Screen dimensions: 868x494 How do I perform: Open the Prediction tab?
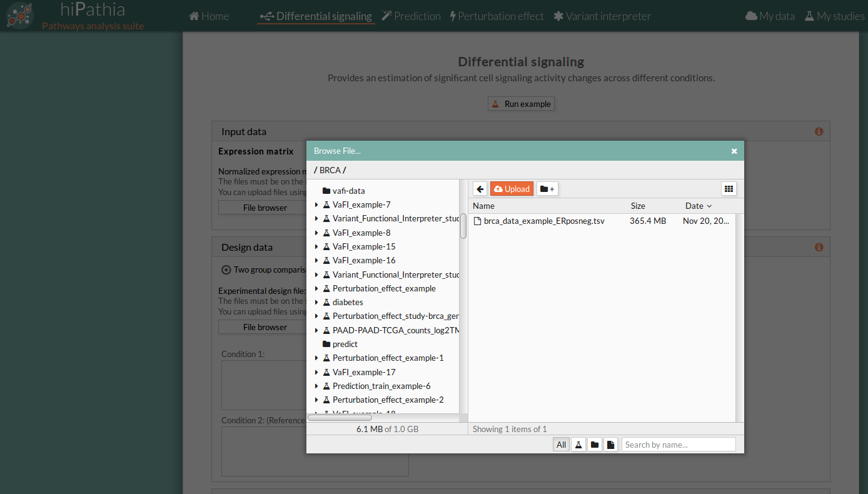pos(411,16)
